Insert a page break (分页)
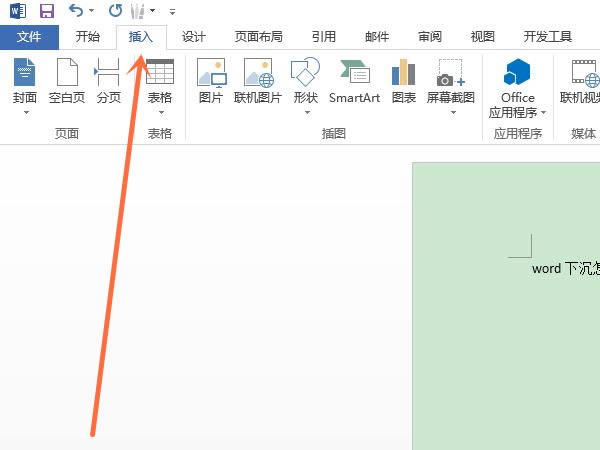600x450 pixels. point(108,80)
